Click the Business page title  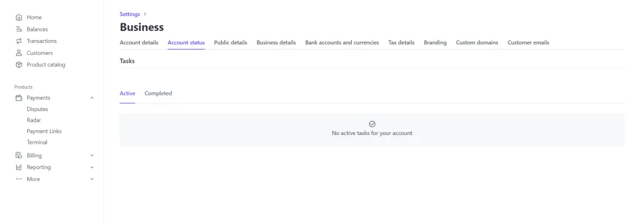(x=142, y=27)
